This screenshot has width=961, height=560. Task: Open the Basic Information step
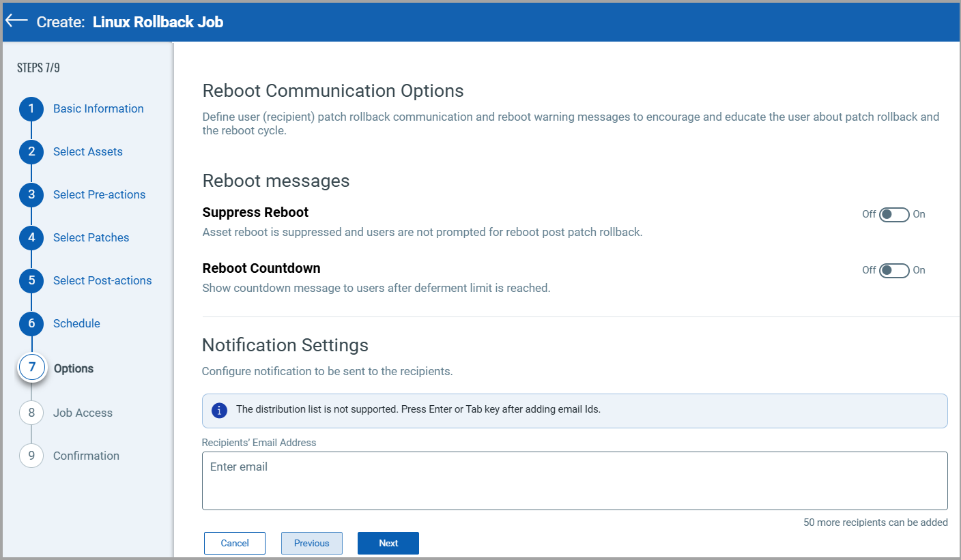(98, 108)
